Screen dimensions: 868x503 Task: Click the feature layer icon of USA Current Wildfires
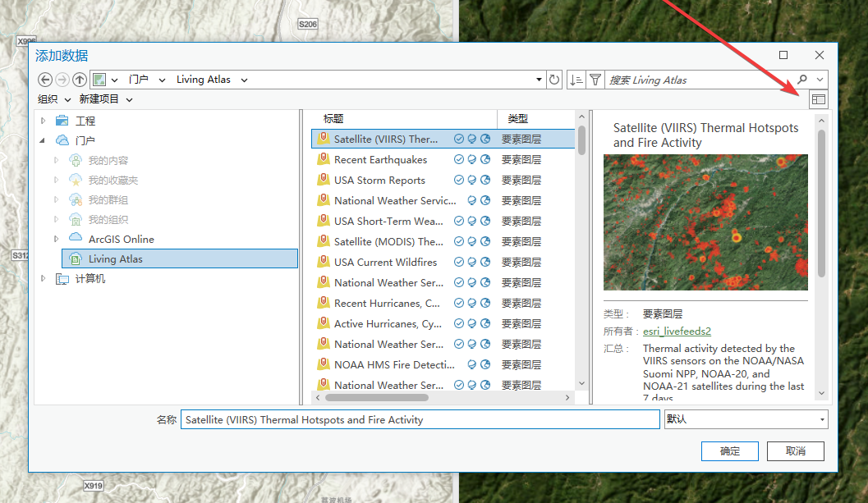[323, 261]
